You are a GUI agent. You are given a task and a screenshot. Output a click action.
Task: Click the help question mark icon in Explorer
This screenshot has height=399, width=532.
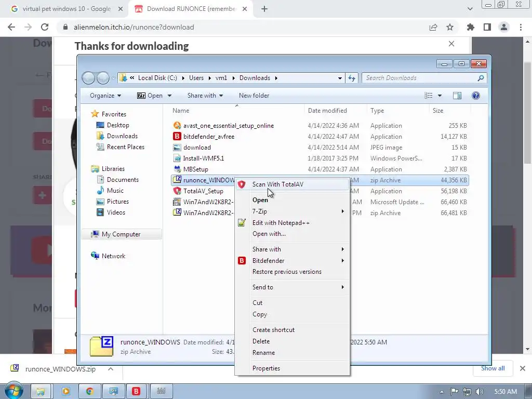pos(476,96)
